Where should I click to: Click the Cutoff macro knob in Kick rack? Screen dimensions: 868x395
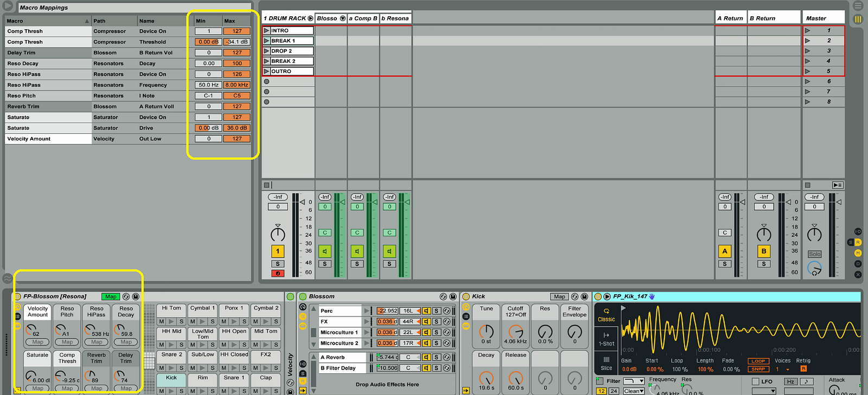tap(515, 331)
